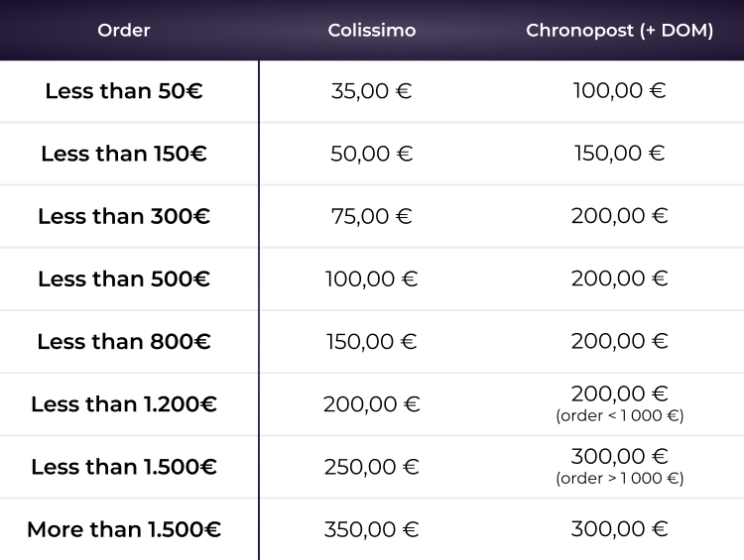The width and height of the screenshot is (744, 560).
Task: Click the Colissimo column header
Action: (372, 31)
